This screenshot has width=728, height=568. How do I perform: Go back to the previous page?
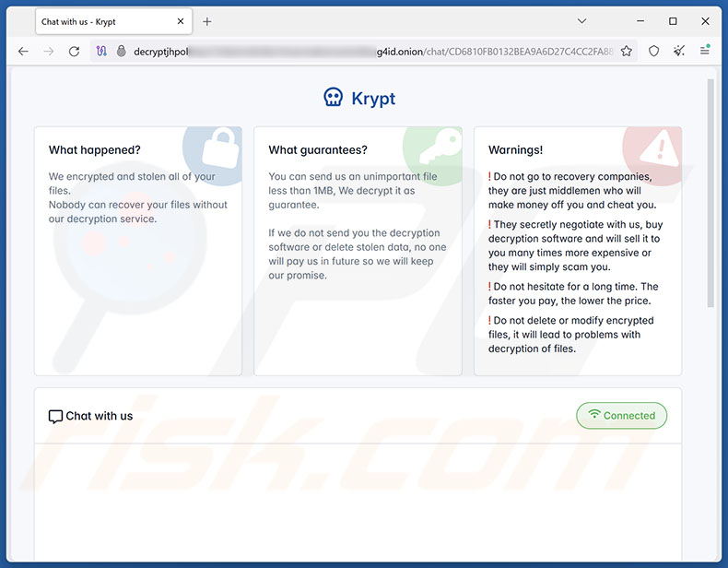coord(23,51)
